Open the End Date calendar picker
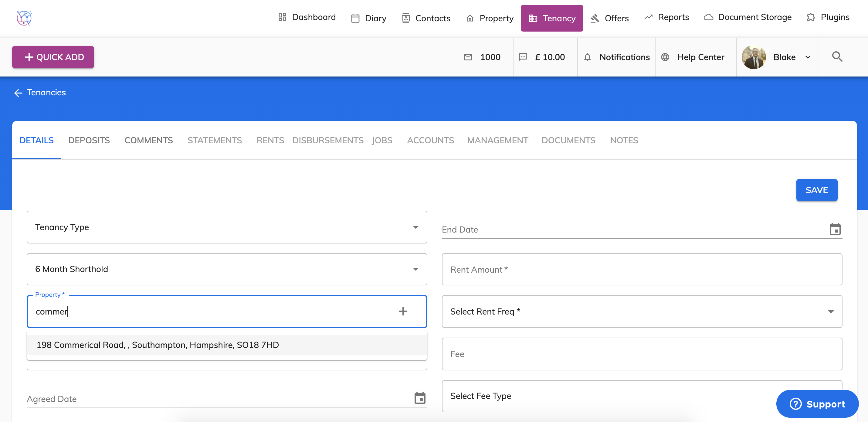 pos(835,229)
